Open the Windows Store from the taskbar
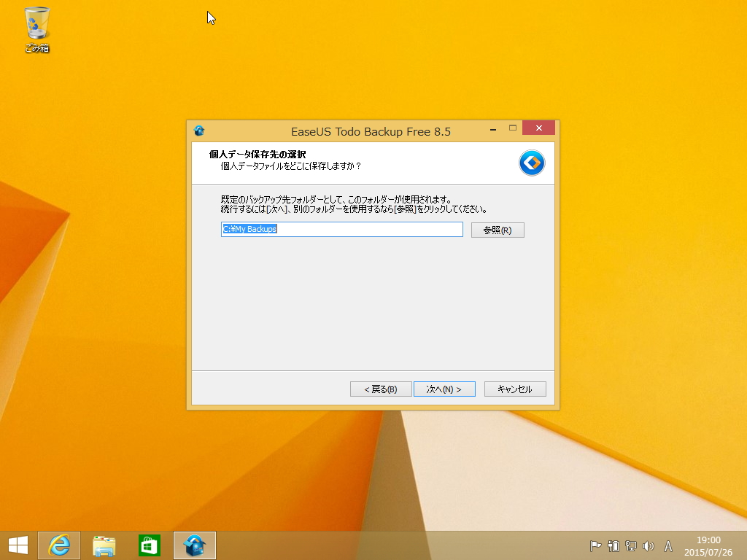747x560 pixels. [149, 545]
